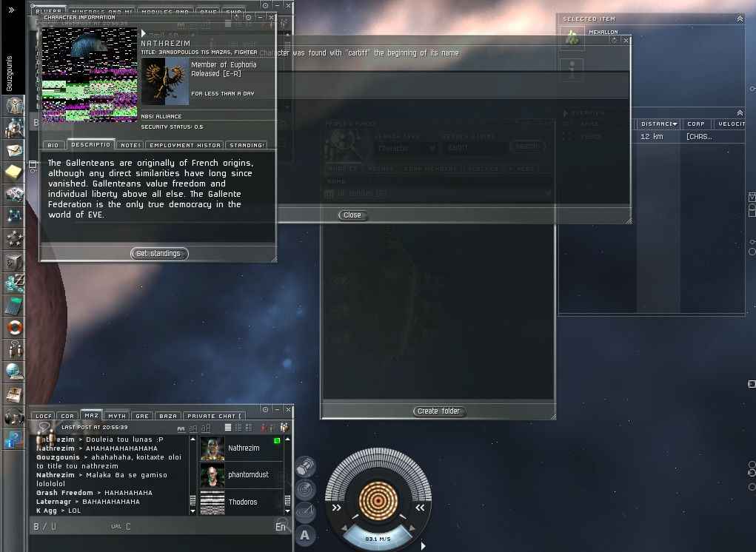Open the star Map icon in sidebar
756x552 pixels.
click(x=14, y=216)
